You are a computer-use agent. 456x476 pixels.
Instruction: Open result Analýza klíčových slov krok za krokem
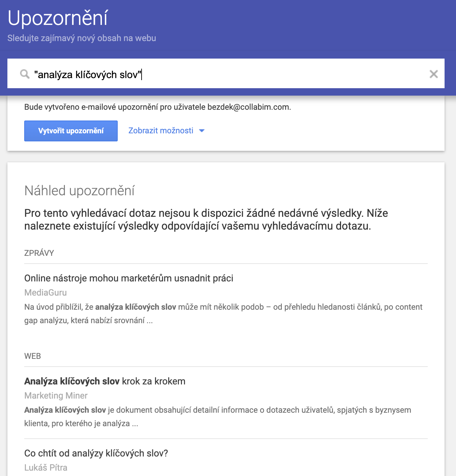pos(105,381)
